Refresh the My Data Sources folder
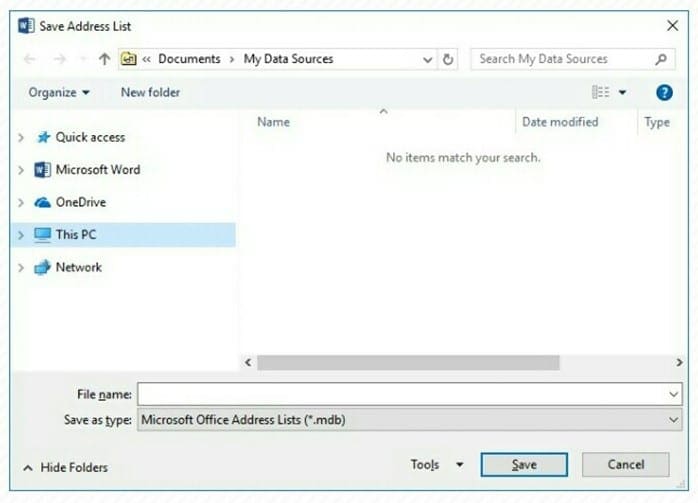This screenshot has width=698, height=503. pos(448,59)
